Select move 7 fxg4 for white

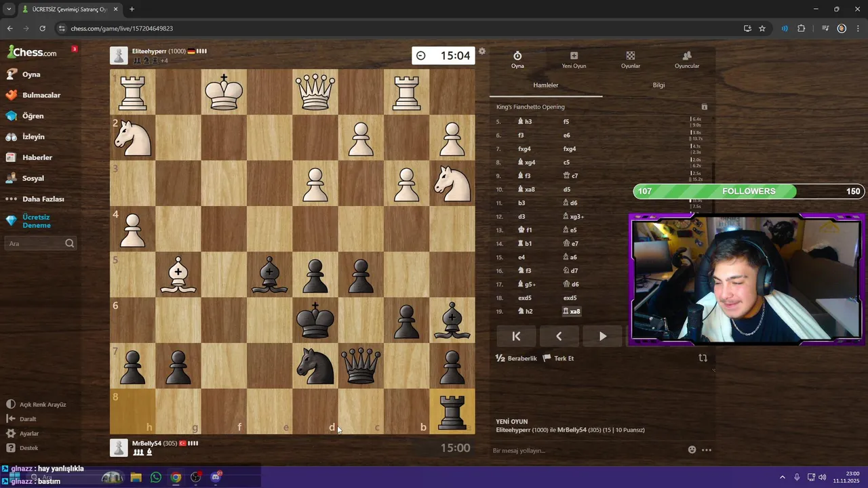pyautogui.click(x=524, y=149)
